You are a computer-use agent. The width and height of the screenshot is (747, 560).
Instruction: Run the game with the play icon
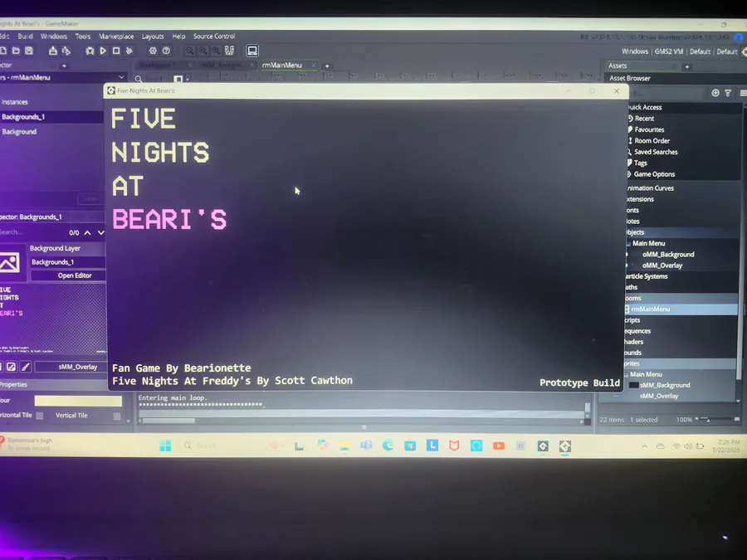103,51
